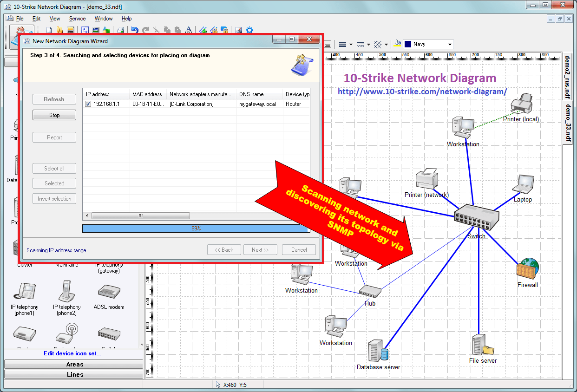
Task: Expand the line style dropdown
Action: (x=368, y=44)
